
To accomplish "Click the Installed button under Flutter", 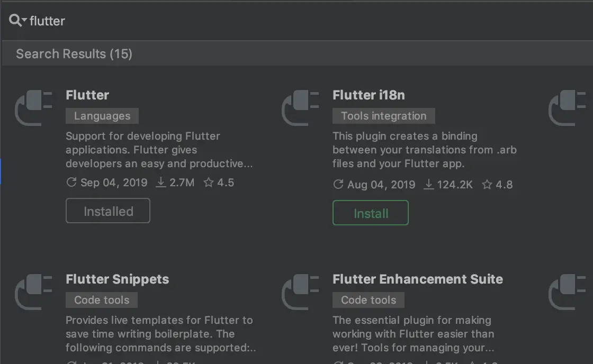I will [x=108, y=211].
